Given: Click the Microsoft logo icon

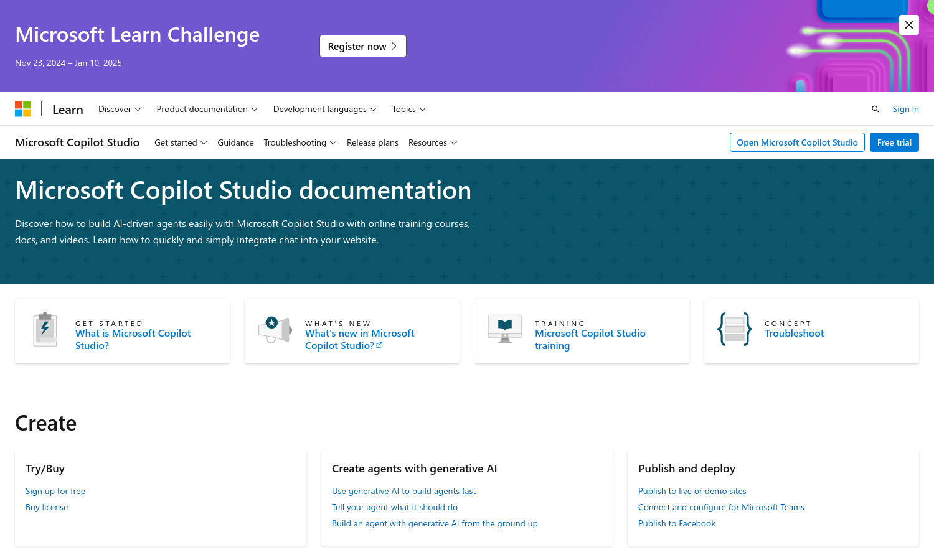Looking at the screenshot, I should pos(23,109).
